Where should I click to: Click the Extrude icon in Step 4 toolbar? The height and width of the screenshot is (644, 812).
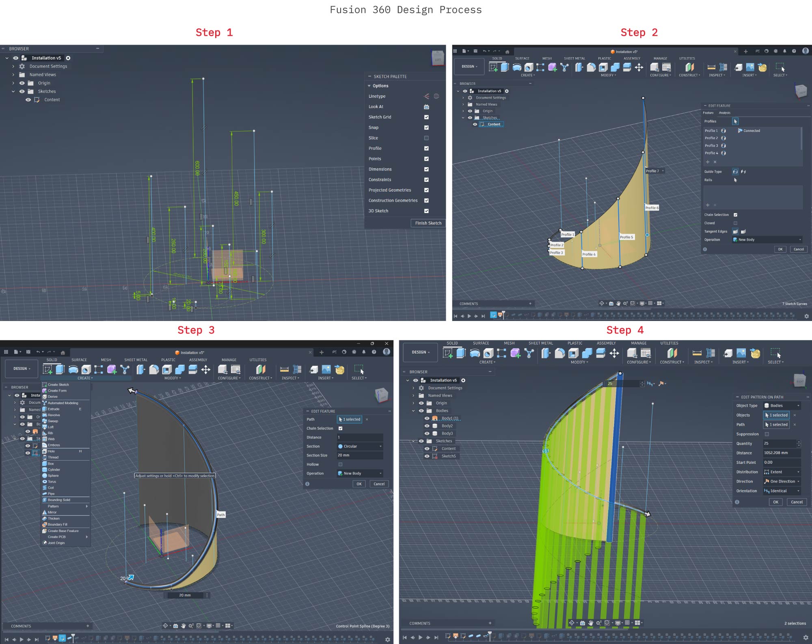pyautogui.click(x=461, y=353)
